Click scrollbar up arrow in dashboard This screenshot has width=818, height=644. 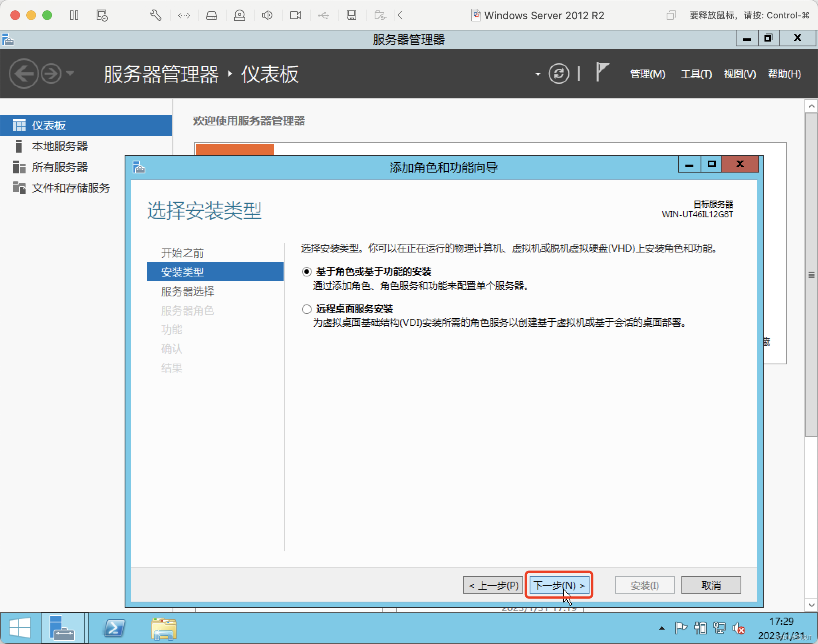tap(811, 106)
